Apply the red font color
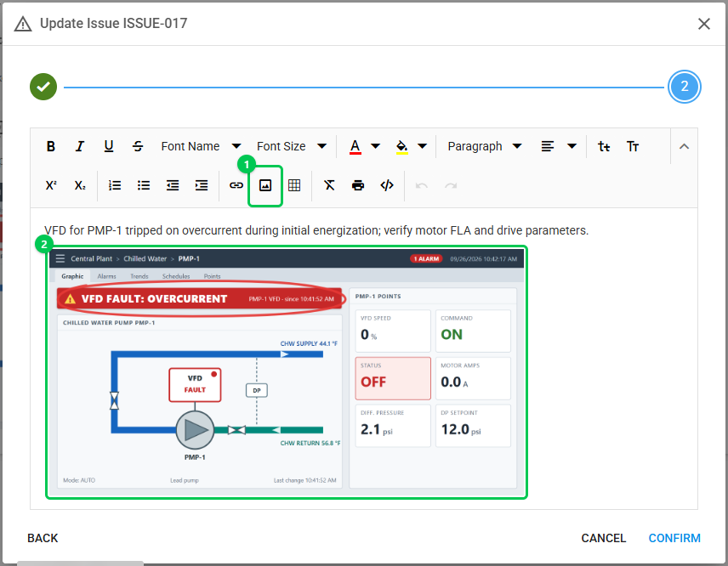Screen dimensions: 728x566 click(355, 147)
